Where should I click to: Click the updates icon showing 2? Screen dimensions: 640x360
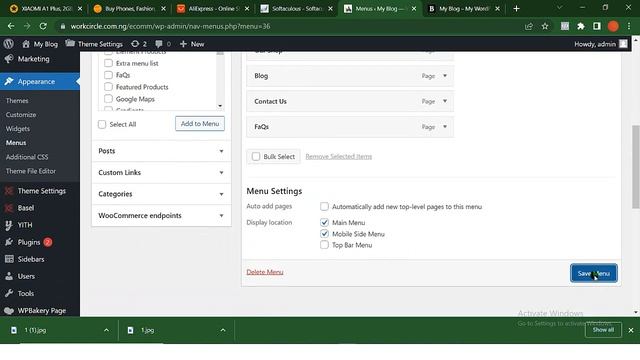pos(139,44)
